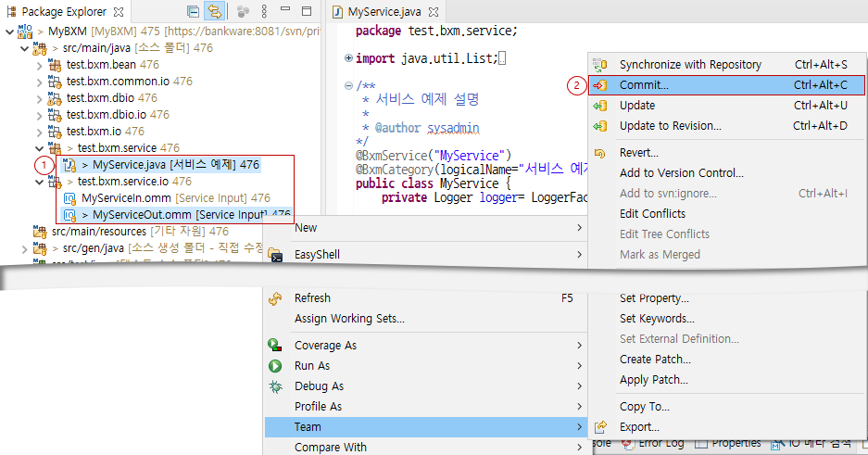868x455 pixels.
Task: Click the Synchronize with Repository icon
Action: click(x=600, y=65)
